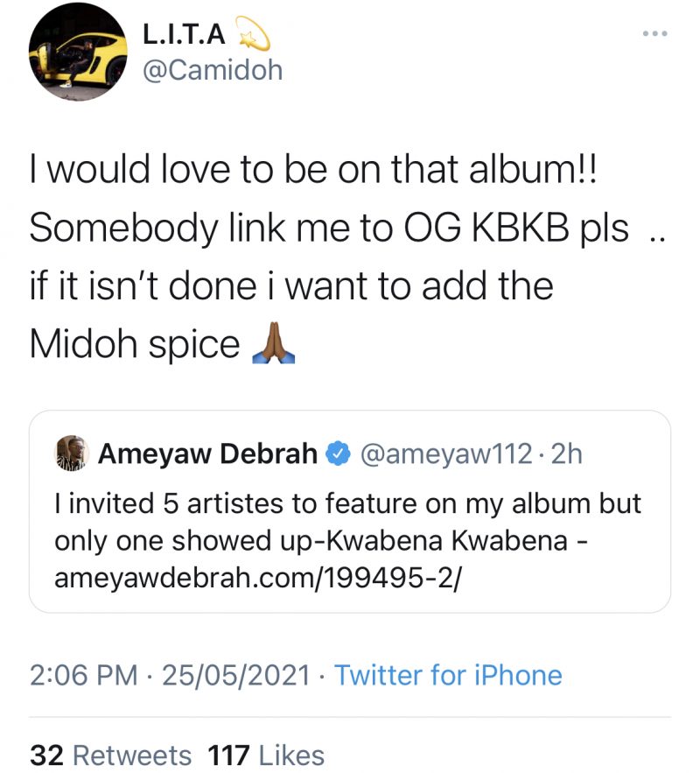Open the three-dot more options menu
Viewport: 700px width, 773px height.
click(655, 33)
